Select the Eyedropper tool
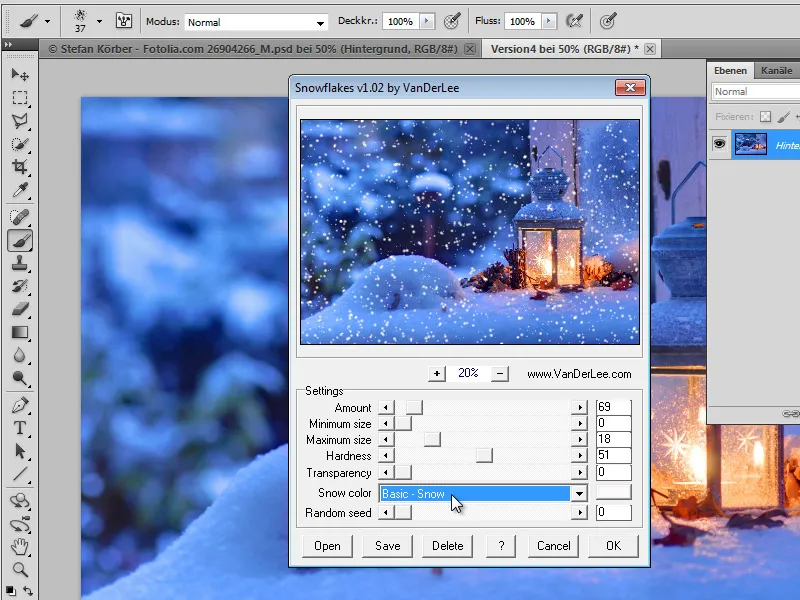The width and height of the screenshot is (800, 600). tap(19, 190)
